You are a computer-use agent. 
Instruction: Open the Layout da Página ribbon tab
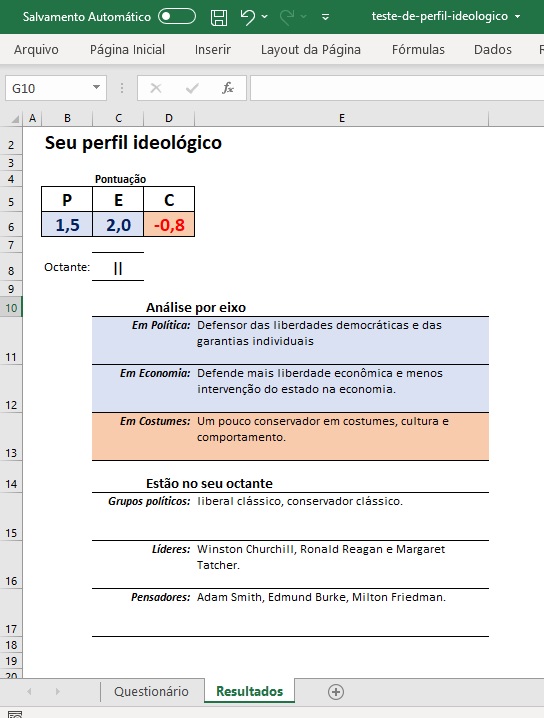pos(311,49)
